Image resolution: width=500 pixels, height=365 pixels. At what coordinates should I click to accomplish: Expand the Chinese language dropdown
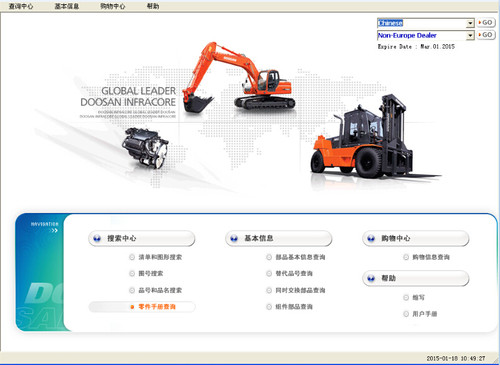470,23
